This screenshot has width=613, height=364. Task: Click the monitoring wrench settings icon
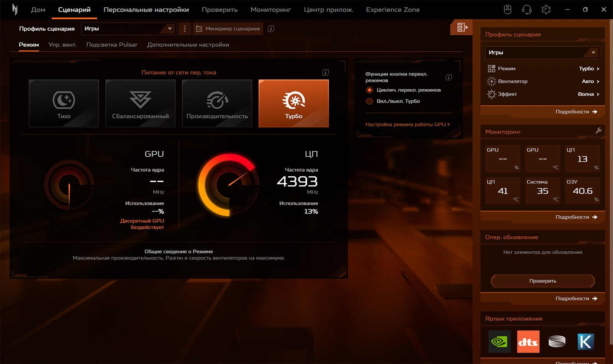pos(598,131)
